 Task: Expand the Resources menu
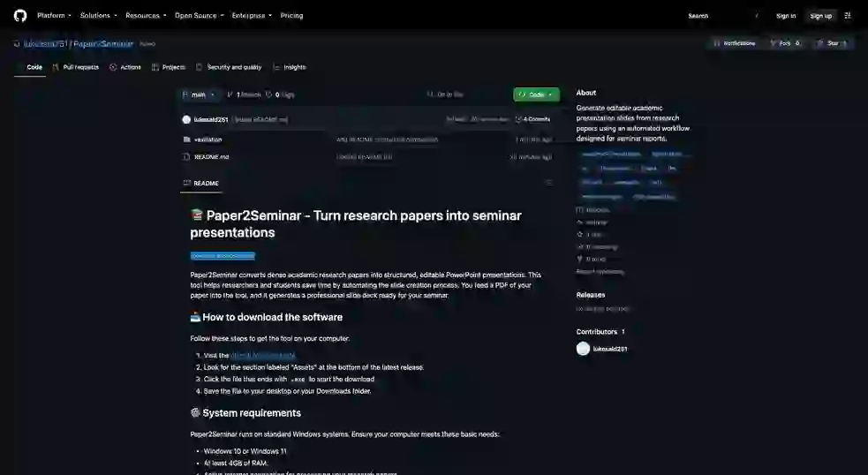point(146,16)
